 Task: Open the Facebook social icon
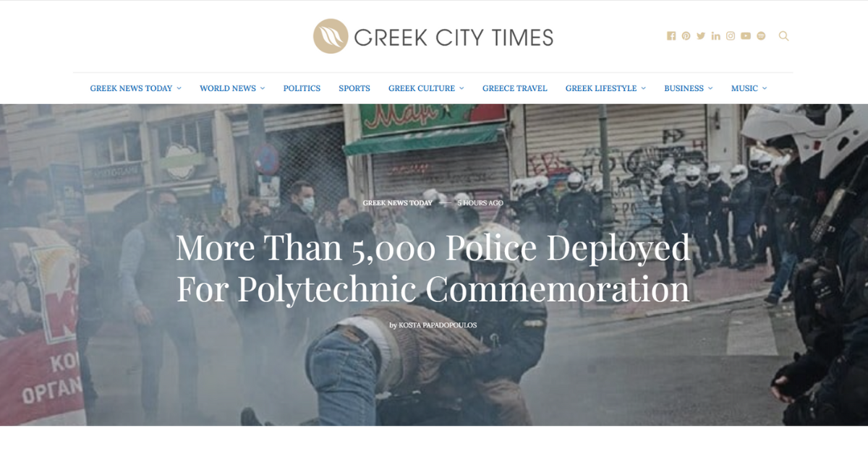point(671,36)
